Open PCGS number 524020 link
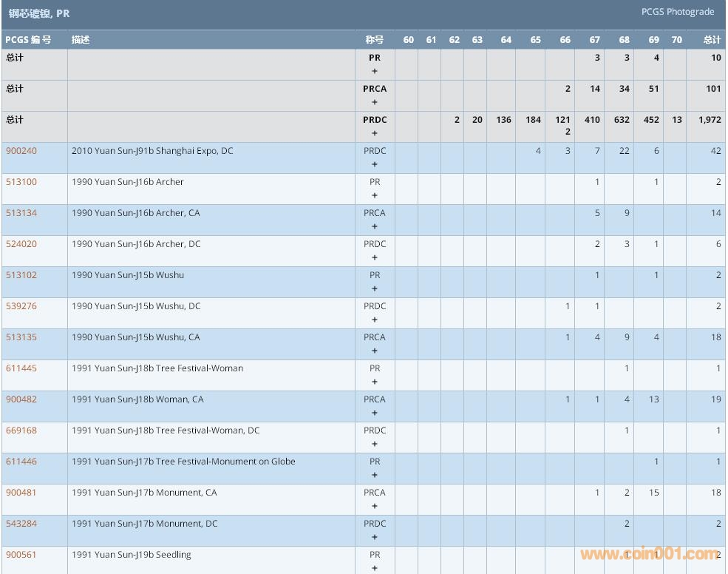728x574 pixels. [x=21, y=244]
